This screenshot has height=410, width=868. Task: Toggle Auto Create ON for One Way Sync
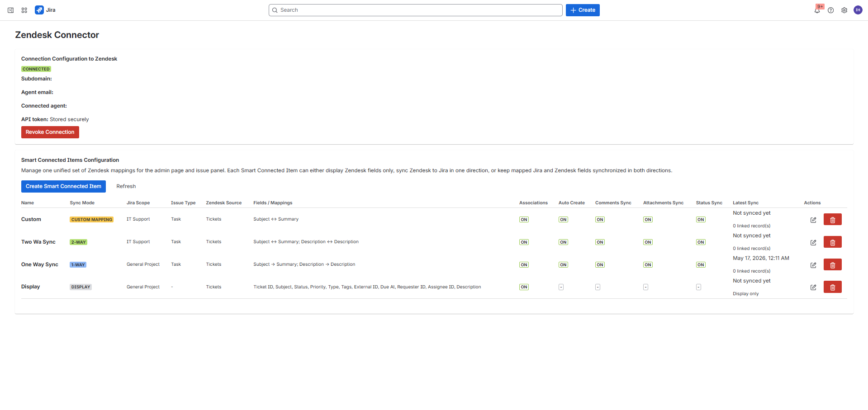(563, 265)
